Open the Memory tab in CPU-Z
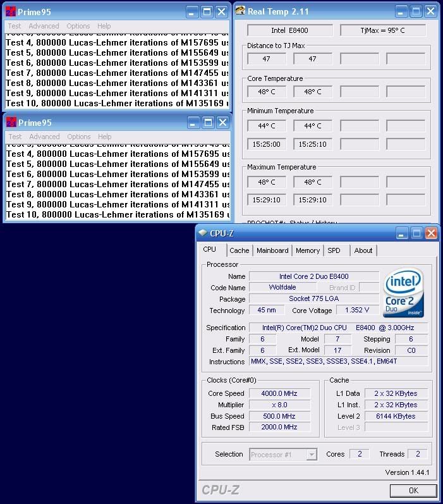Screen dimensions: 443x504 308,250
